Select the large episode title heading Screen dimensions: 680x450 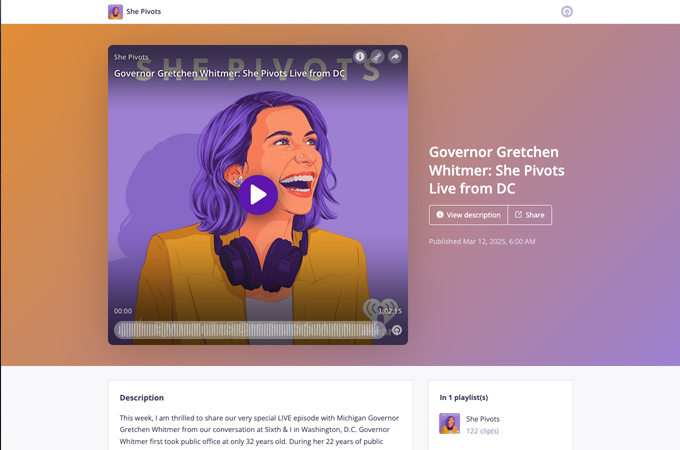click(x=497, y=170)
